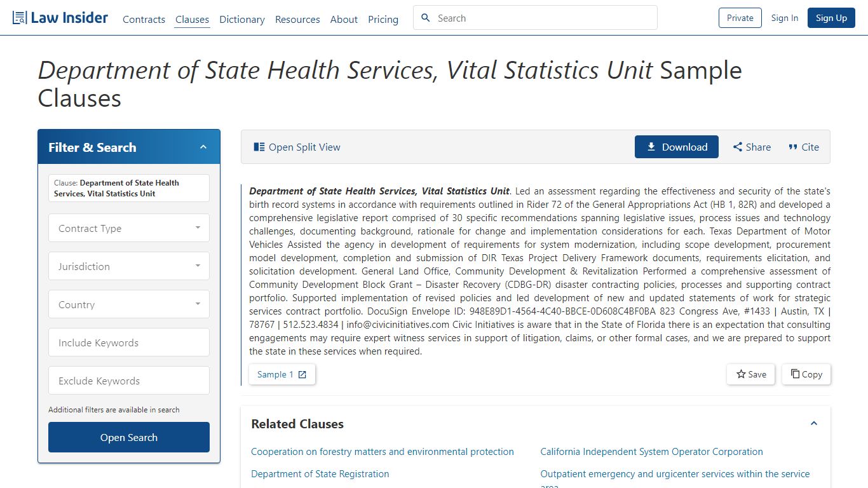The height and width of the screenshot is (488, 868).
Task: Click the Private button
Action: click(740, 18)
